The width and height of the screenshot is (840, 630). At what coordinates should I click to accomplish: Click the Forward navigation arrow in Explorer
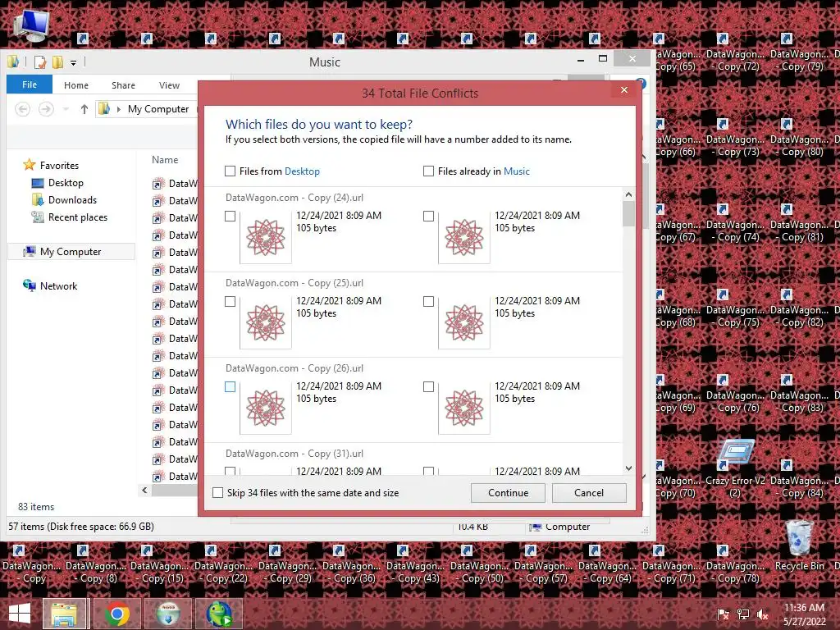[x=46, y=109]
